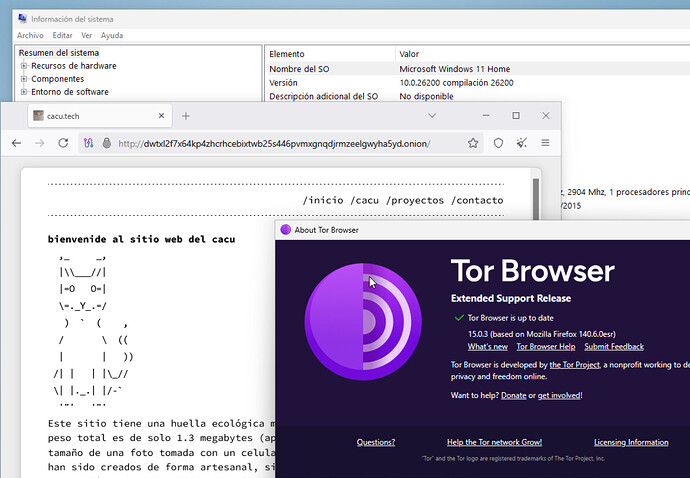The width and height of the screenshot is (690, 478).
Task: Click Tor Browser is up to date status
Action: click(x=510, y=318)
